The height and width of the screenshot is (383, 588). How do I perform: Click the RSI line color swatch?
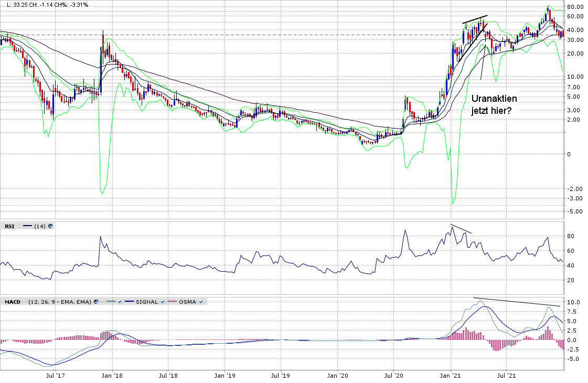click(x=27, y=226)
